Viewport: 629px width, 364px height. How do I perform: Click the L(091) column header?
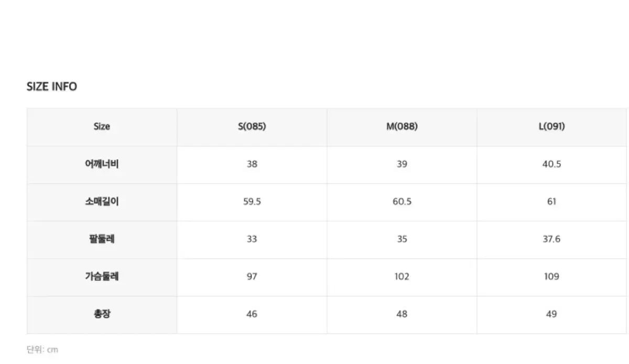(x=551, y=127)
